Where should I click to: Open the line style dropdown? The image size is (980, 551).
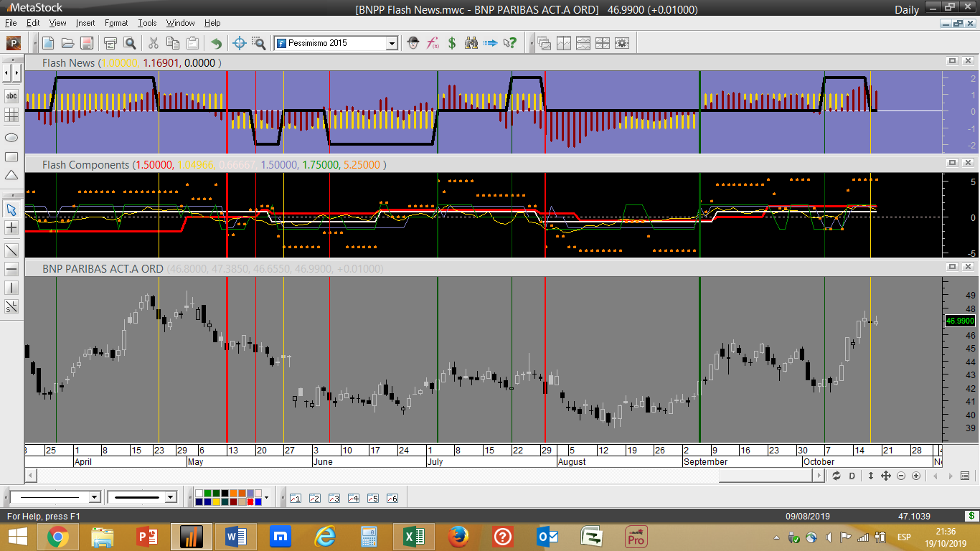pos(94,497)
